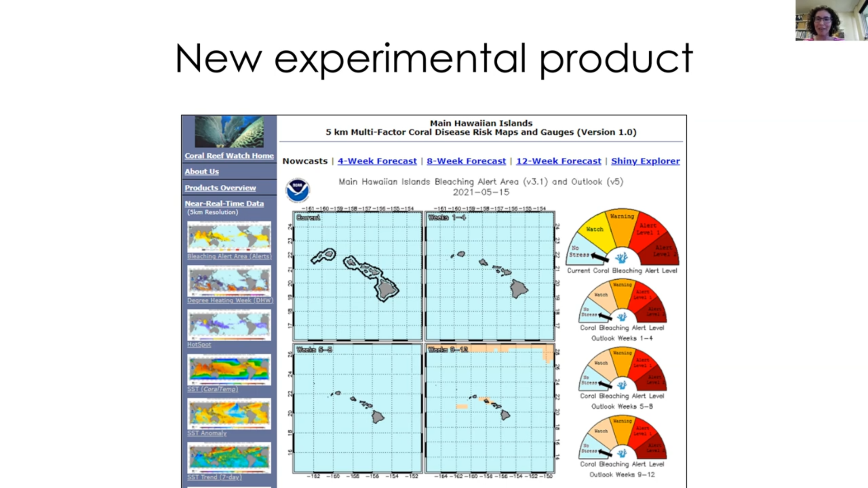Click the HotSpot map thumbnail
Viewport: 868px width, 488px height.
coord(229,325)
